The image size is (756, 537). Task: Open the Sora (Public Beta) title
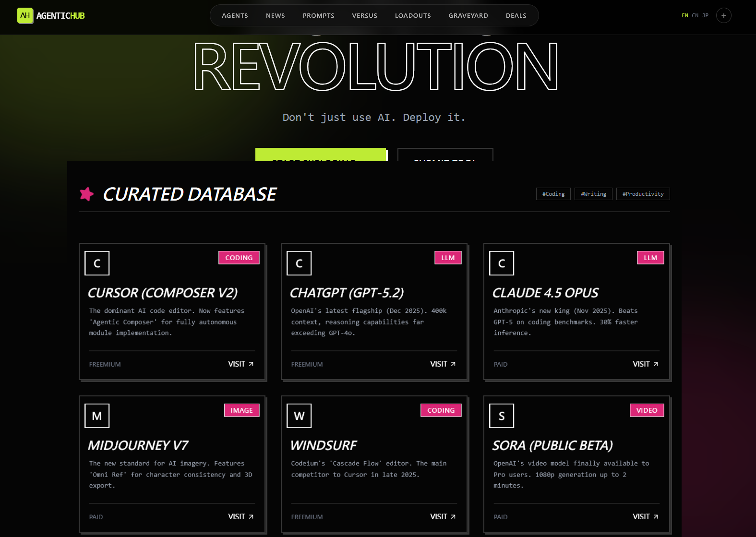(553, 445)
